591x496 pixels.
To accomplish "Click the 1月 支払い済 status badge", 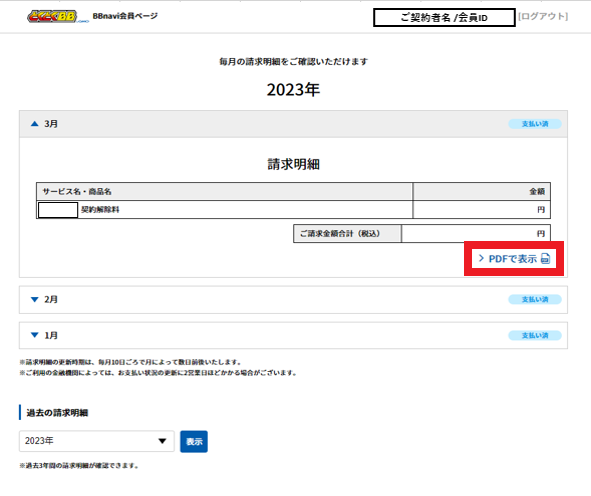I will pos(535,335).
